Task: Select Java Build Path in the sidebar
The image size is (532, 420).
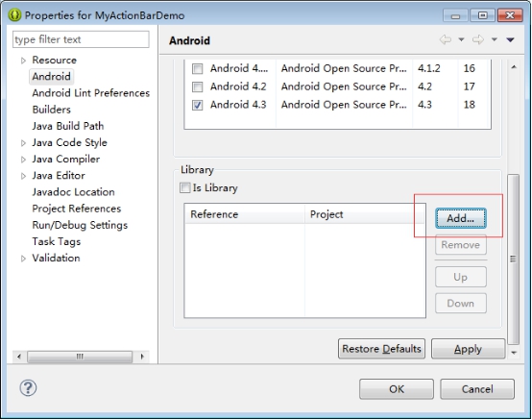Action: [x=68, y=126]
